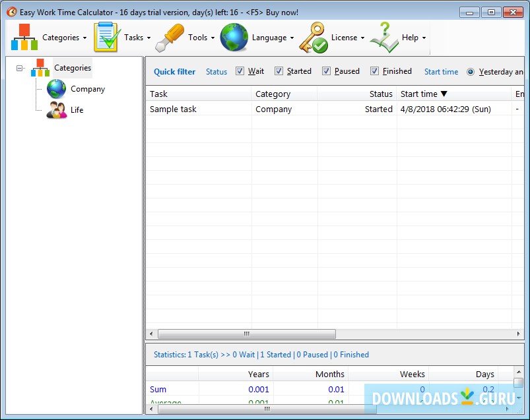Select the Company category in tree

click(88, 89)
